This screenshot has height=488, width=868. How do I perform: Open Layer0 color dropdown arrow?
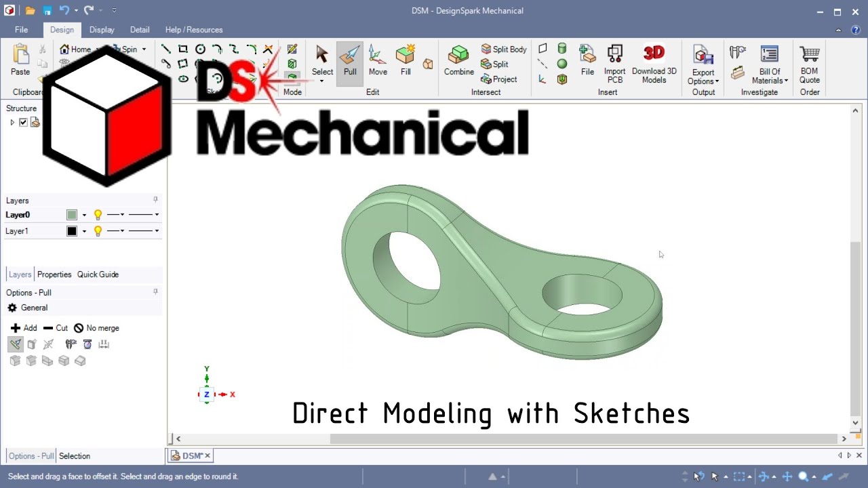pyautogui.click(x=84, y=215)
